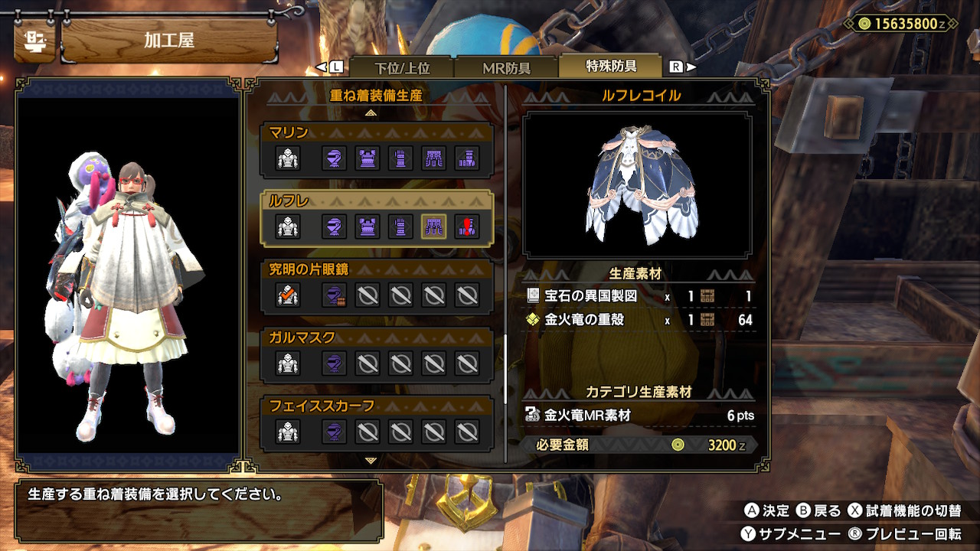980x551 pixels.
Task: Click the マリン leg armor icon
Action: tap(467, 158)
